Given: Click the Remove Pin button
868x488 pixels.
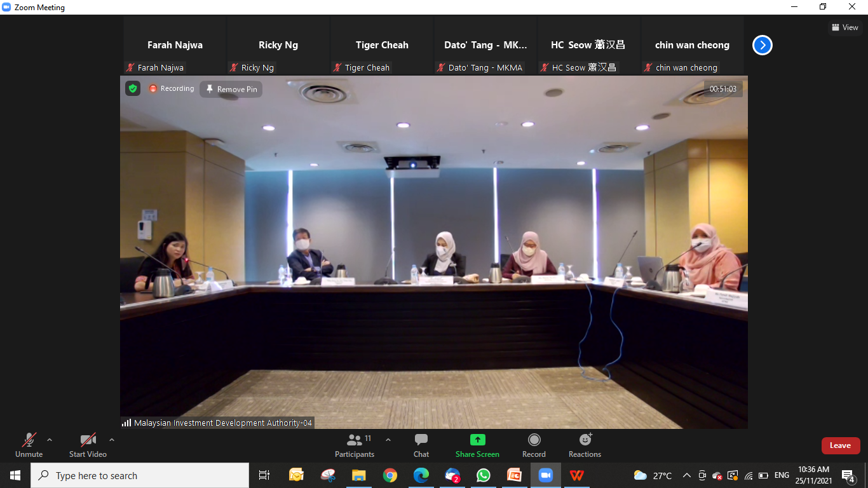Looking at the screenshot, I should [x=231, y=89].
